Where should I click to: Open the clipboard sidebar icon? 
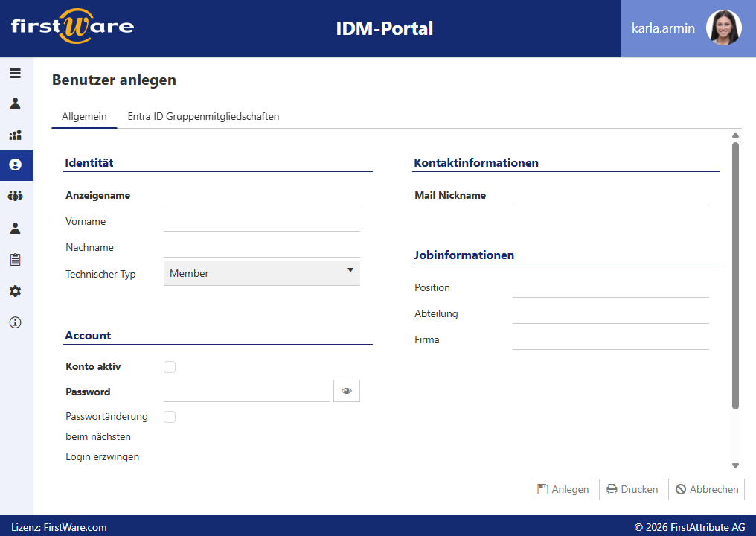(x=16, y=260)
